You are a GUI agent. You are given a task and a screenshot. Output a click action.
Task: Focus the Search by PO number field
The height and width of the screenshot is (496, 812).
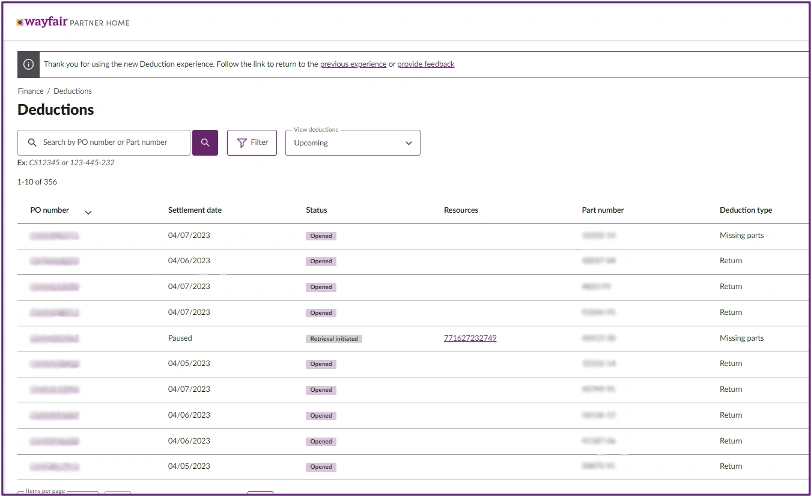pos(104,142)
